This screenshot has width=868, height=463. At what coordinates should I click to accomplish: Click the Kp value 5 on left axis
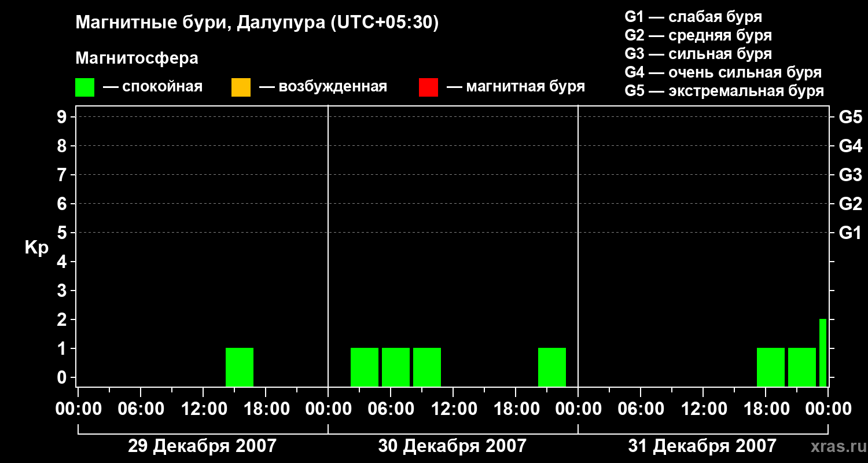point(62,233)
